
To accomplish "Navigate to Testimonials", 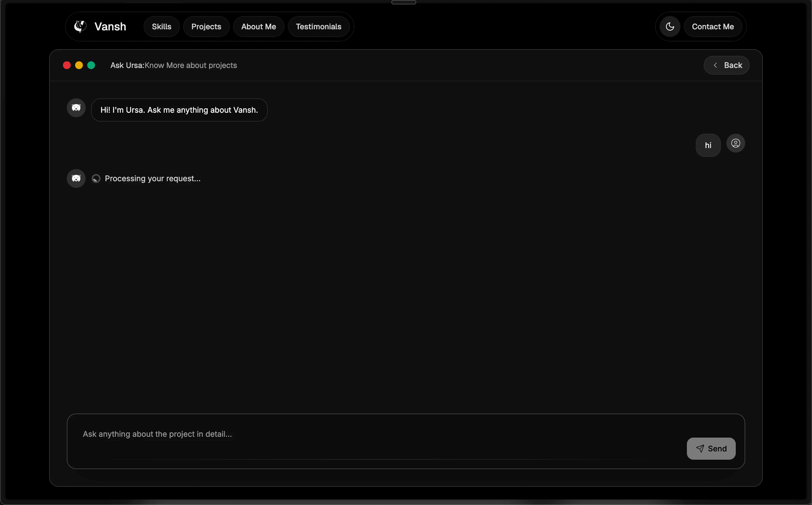I will click(x=318, y=27).
